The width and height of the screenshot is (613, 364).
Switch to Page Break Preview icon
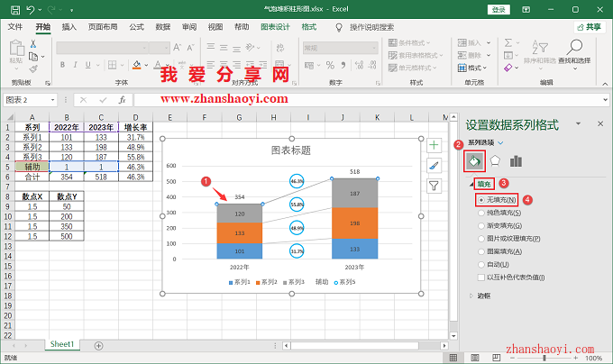tap(496, 358)
